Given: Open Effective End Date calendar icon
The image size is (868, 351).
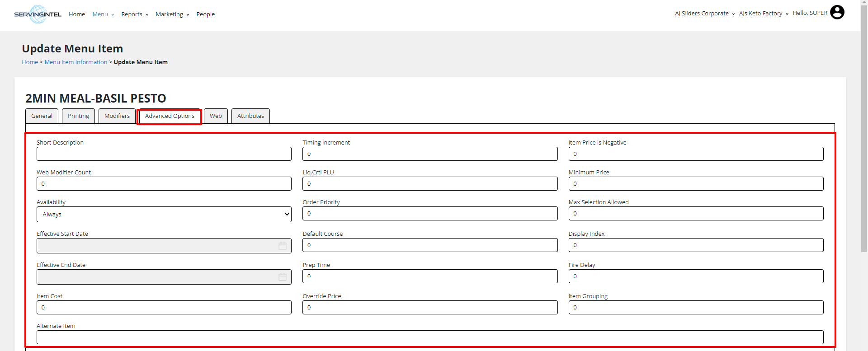Looking at the screenshot, I should click(x=283, y=277).
